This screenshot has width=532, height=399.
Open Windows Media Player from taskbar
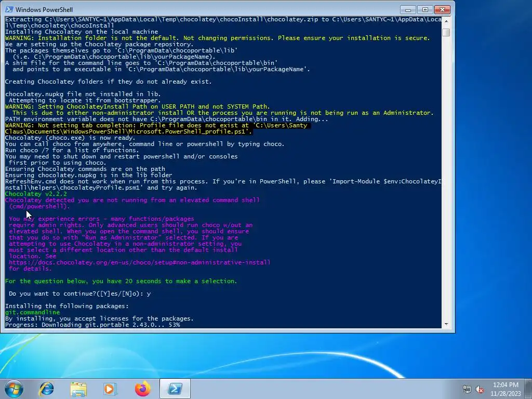point(110,389)
